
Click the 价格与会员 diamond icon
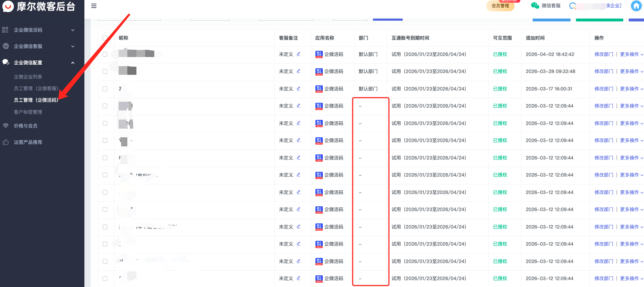[x=5, y=126]
